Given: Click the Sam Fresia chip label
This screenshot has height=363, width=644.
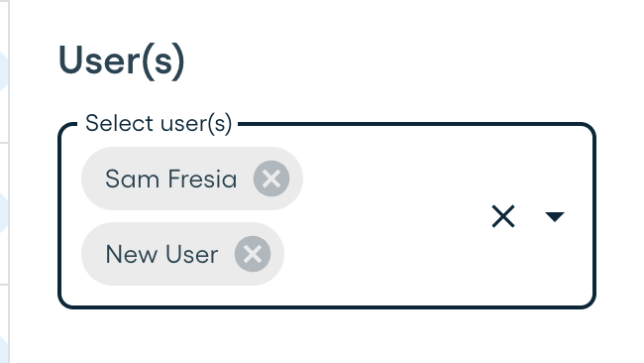Looking at the screenshot, I should pyautogui.click(x=170, y=179).
